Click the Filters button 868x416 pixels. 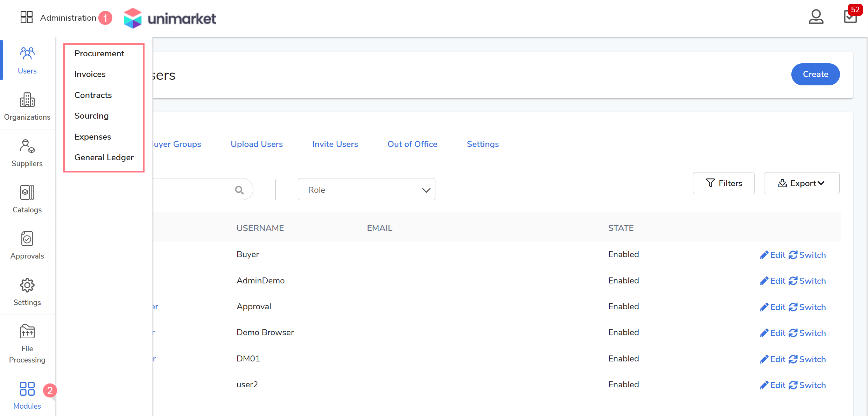pyautogui.click(x=724, y=183)
